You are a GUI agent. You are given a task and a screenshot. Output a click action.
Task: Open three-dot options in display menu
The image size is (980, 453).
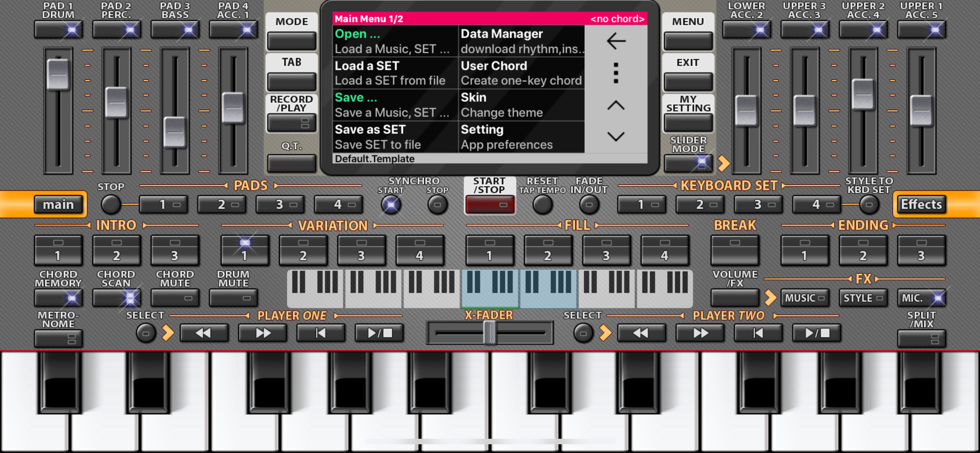click(616, 73)
